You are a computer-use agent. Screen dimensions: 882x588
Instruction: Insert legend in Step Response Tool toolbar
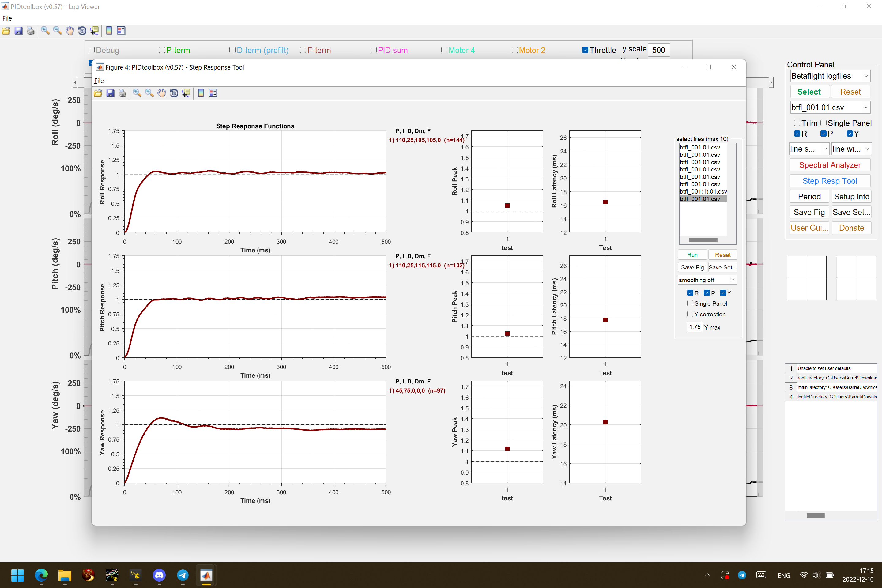[x=213, y=93]
